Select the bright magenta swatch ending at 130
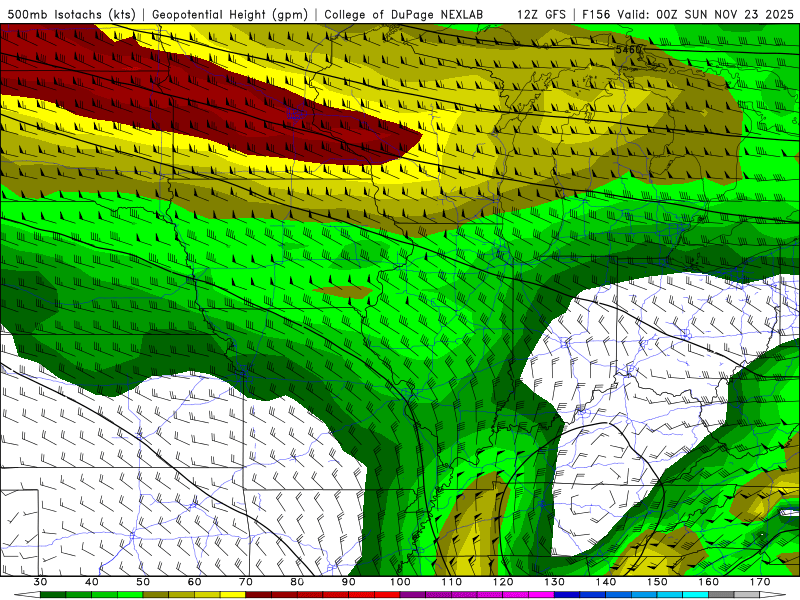The image size is (800, 600). click(541, 595)
